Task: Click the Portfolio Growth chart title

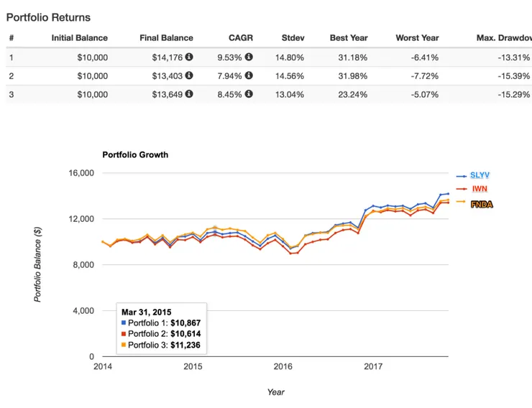Action: click(x=135, y=154)
